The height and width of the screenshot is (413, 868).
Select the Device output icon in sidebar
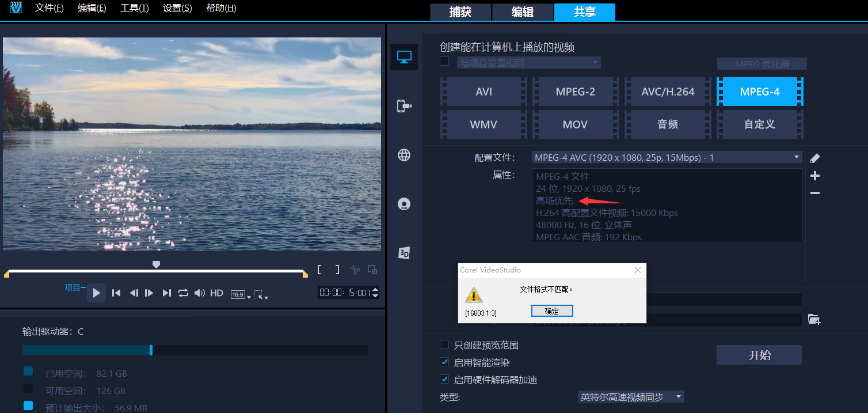click(404, 106)
